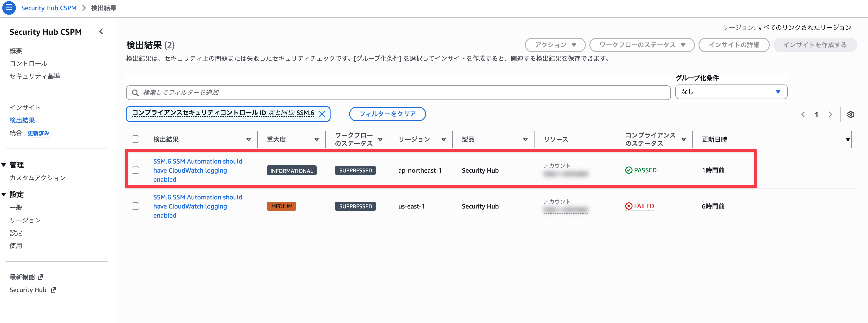868x323 pixels.
Task: Sort by コンプライアンスのステータス column arrow
Action: (684, 139)
